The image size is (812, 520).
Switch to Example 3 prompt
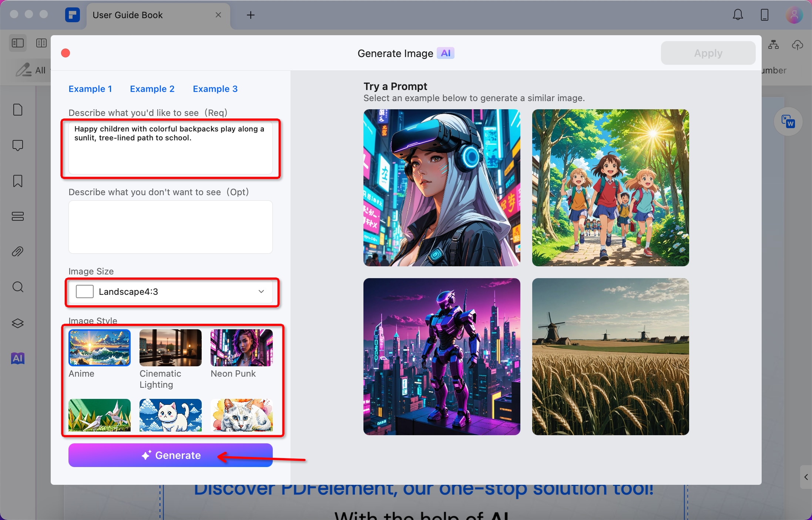(215, 89)
